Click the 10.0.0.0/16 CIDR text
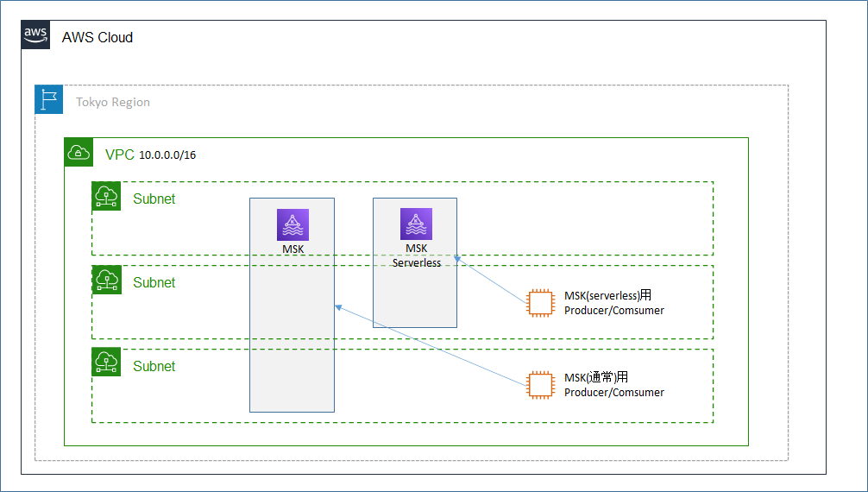Image resolution: width=868 pixels, height=492 pixels. [167, 155]
